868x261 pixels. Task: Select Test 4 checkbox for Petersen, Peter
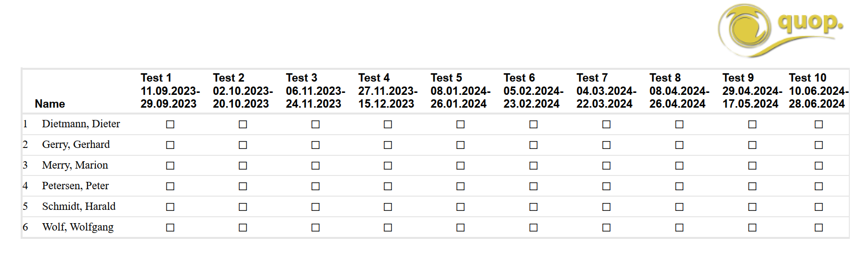point(388,186)
